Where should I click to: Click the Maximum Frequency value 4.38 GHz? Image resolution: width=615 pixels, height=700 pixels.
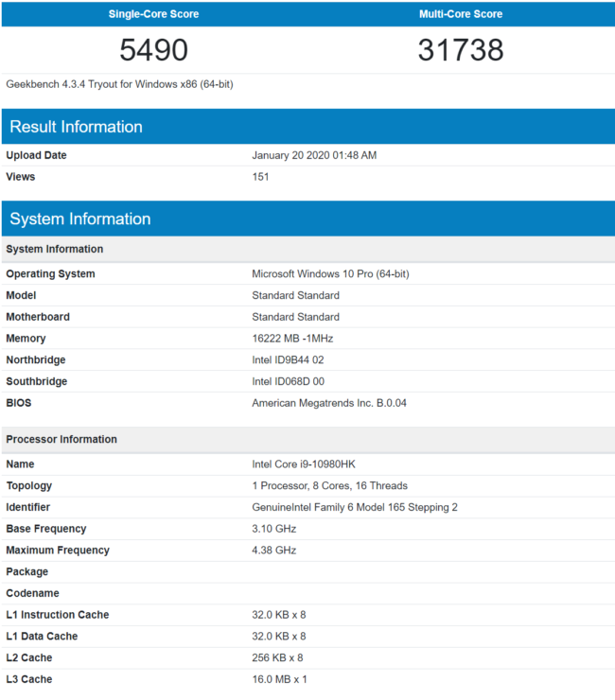[274, 551]
